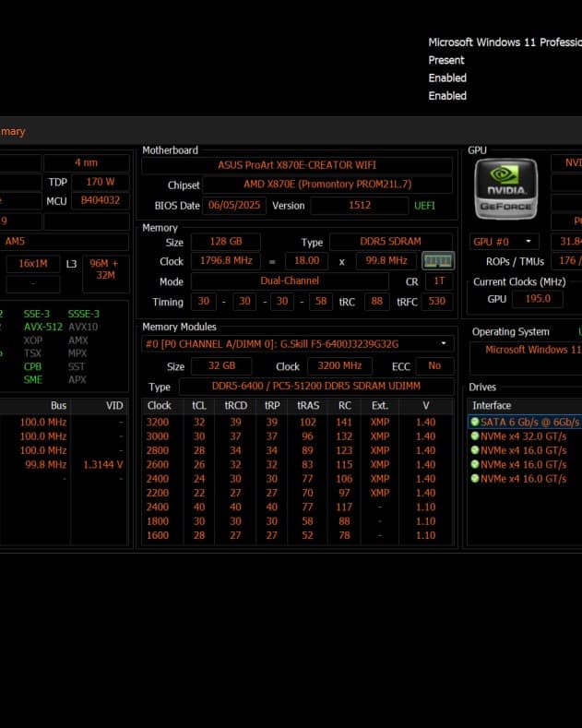Viewport: 582px width, 728px height.
Task: Click the 4 nm process value
Action: [x=87, y=163]
